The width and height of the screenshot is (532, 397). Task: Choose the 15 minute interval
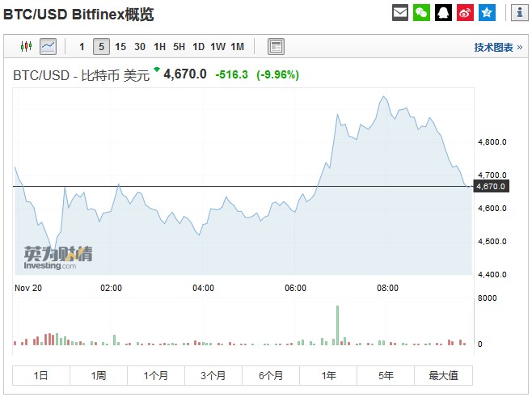pos(120,47)
